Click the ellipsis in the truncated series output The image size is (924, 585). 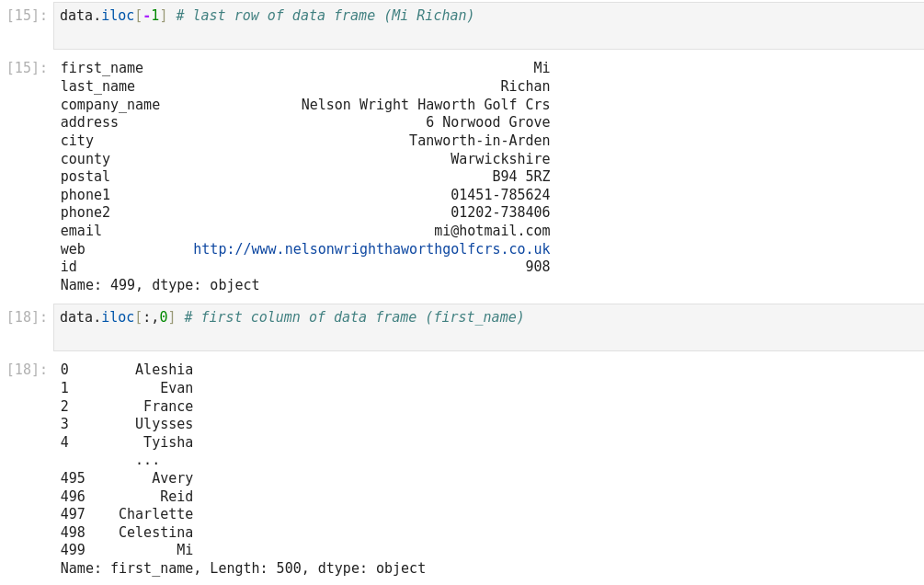click(x=147, y=460)
